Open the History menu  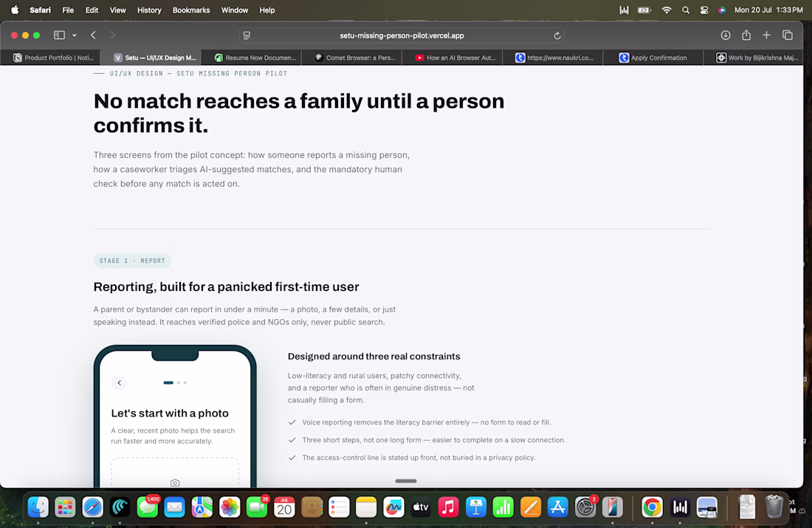click(149, 10)
